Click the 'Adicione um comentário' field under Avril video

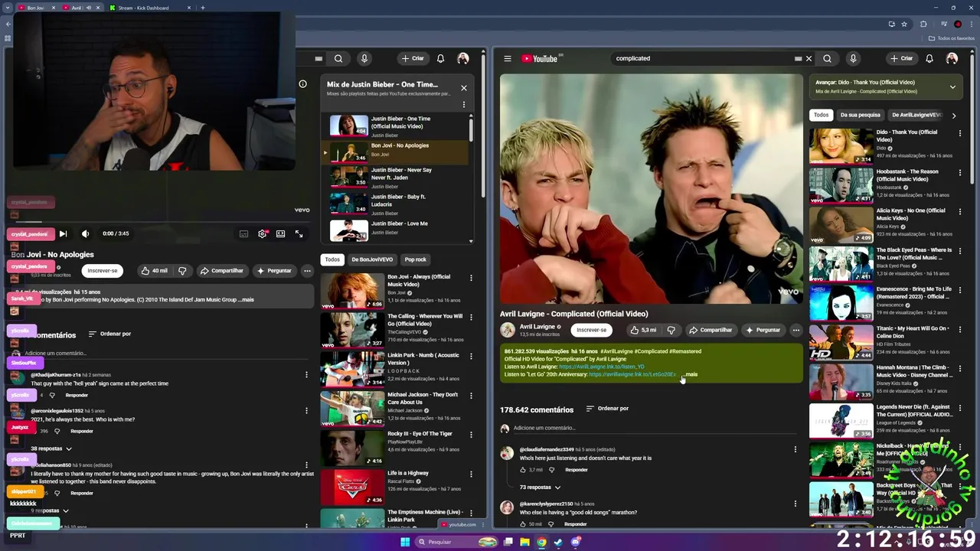tap(655, 428)
